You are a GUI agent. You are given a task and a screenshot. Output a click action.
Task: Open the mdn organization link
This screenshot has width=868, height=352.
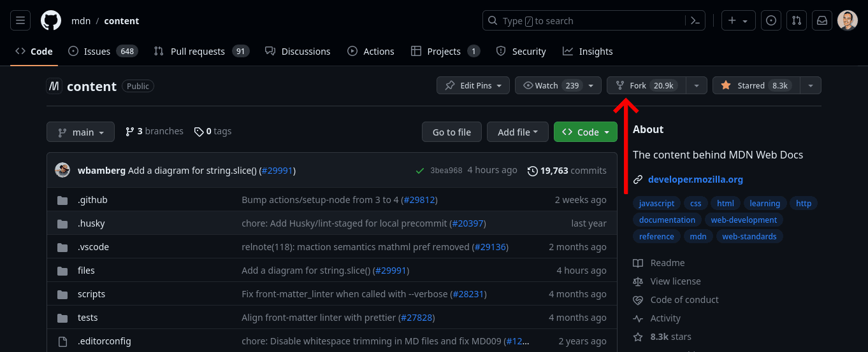point(81,21)
